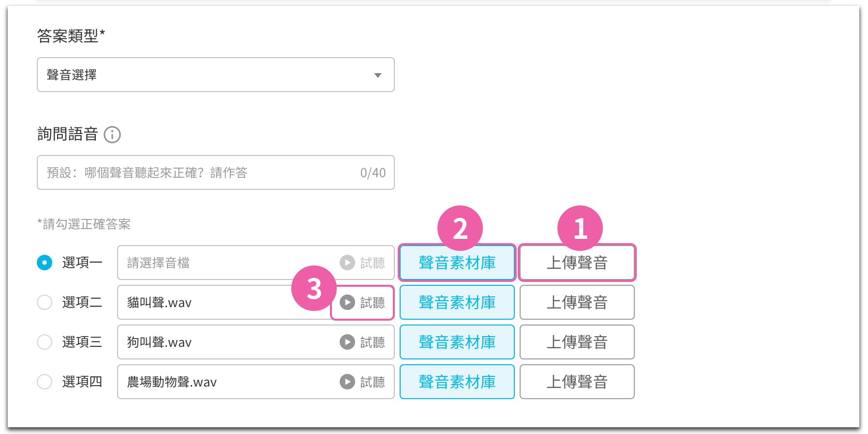Viewport: 868px width, 434px height.
Task: Click the info icon beside 詢問語音
Action: [x=112, y=135]
